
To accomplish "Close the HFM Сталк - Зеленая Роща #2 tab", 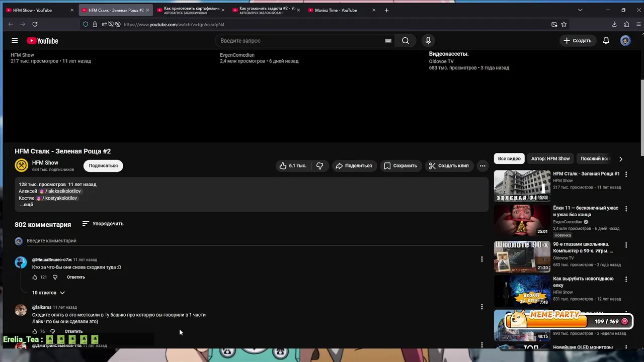I will pos(147,10).
